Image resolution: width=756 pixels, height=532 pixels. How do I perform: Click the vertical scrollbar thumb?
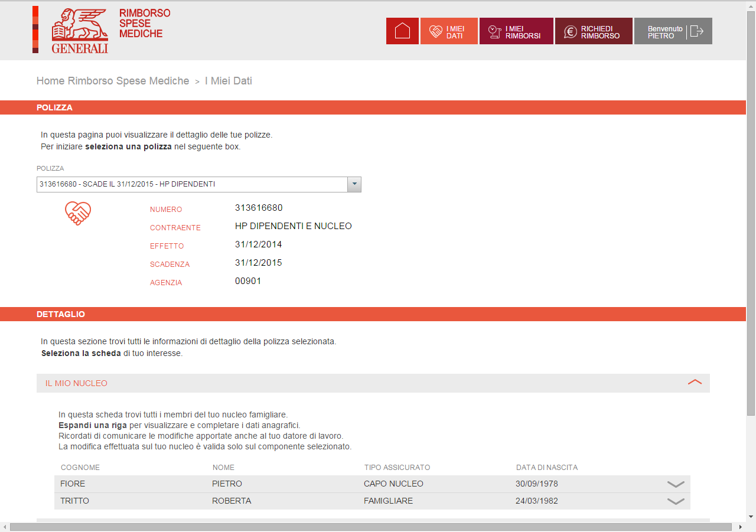pos(751,213)
